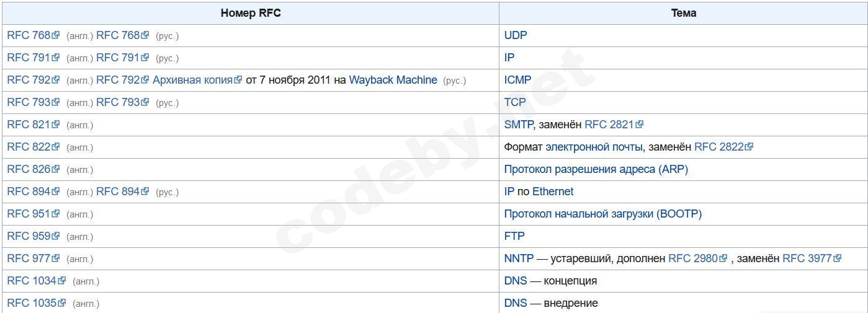Click external-link icon after RFC 2821
The height and width of the screenshot is (313, 868).
point(640,125)
